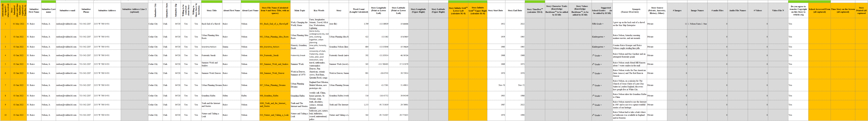Screen dimensions: 868x121
Task: Select 'Story Longitude (Upper Right)' header cell
Action: point(418,10)
